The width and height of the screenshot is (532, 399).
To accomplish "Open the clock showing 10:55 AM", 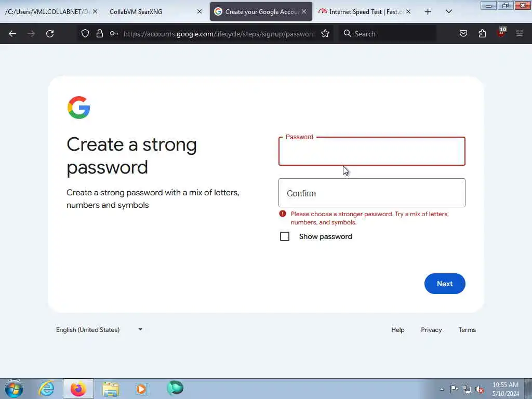I will pos(506,389).
